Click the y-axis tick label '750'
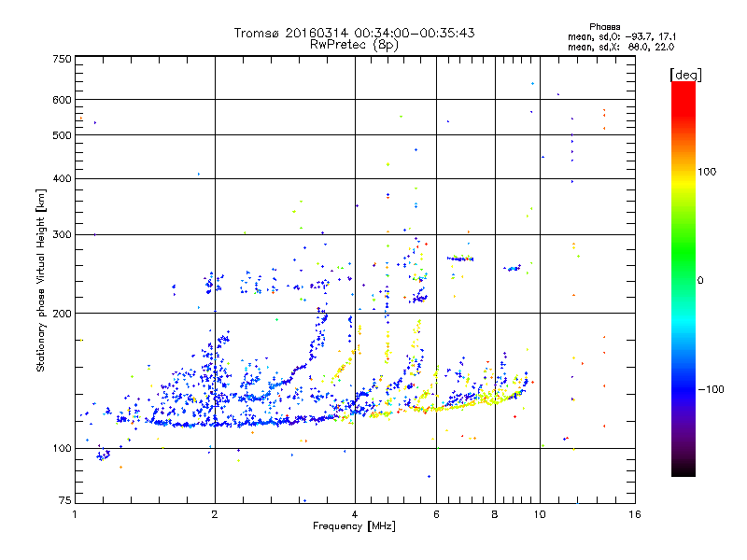The height and width of the screenshot is (560, 747). coord(62,59)
